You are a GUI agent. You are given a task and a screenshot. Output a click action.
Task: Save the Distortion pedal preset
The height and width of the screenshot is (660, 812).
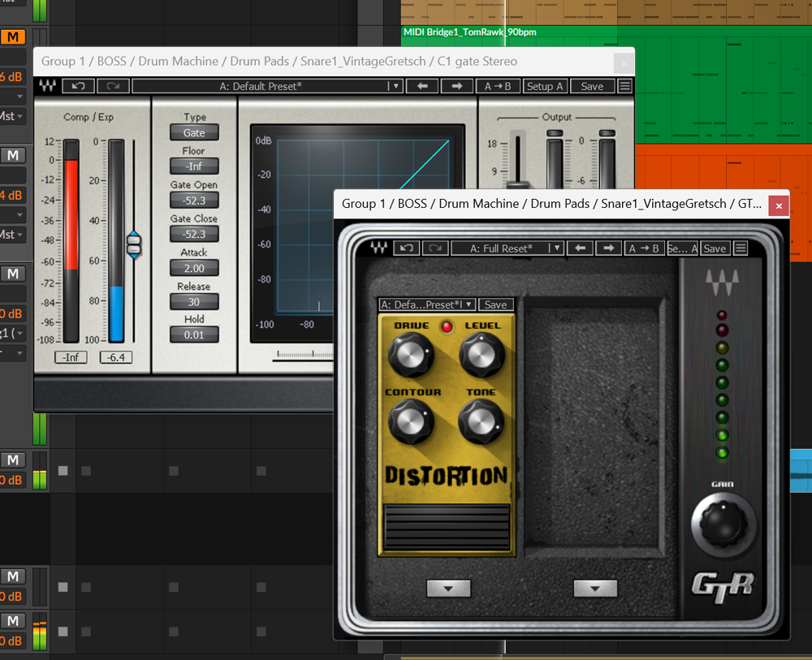pos(495,304)
